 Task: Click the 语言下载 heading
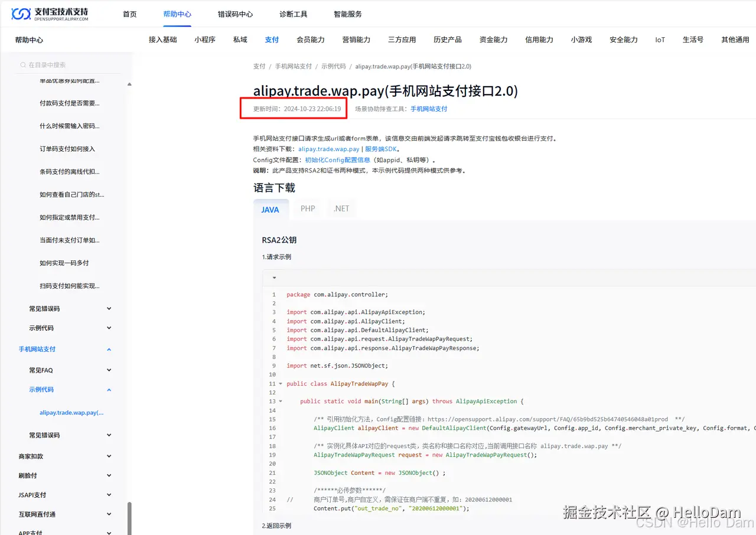click(x=274, y=188)
